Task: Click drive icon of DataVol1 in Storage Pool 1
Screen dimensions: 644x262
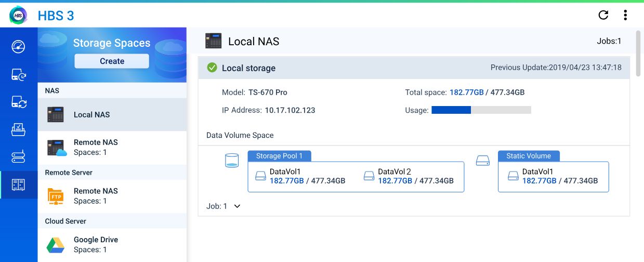Action: pos(261,176)
